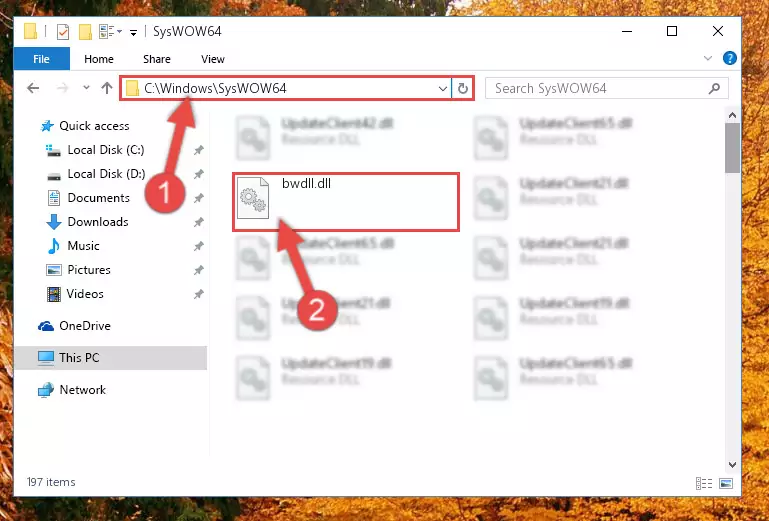Unpin Videos using its pin icon
The height and width of the screenshot is (521, 769).
(x=199, y=294)
